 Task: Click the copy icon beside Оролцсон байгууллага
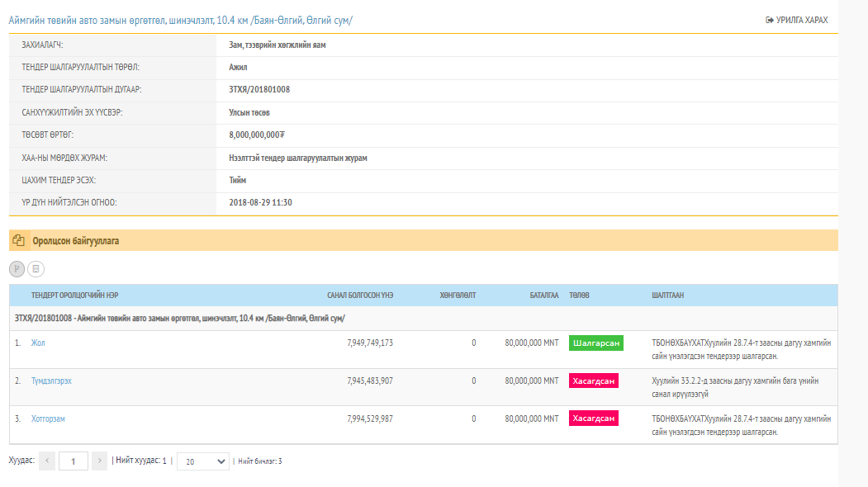coord(19,241)
